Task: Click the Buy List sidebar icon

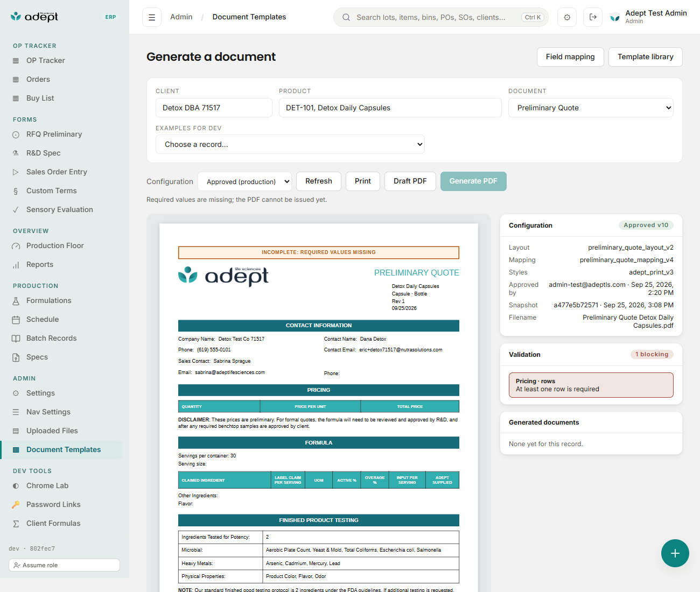Action: point(16,98)
